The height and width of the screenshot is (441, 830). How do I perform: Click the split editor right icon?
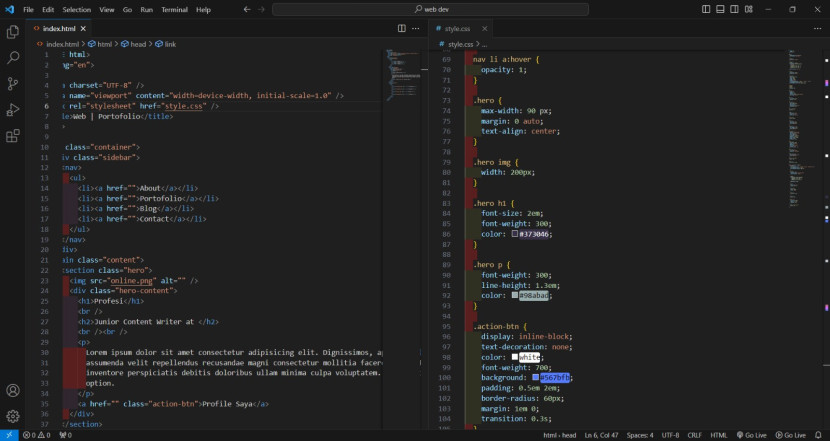point(402,29)
